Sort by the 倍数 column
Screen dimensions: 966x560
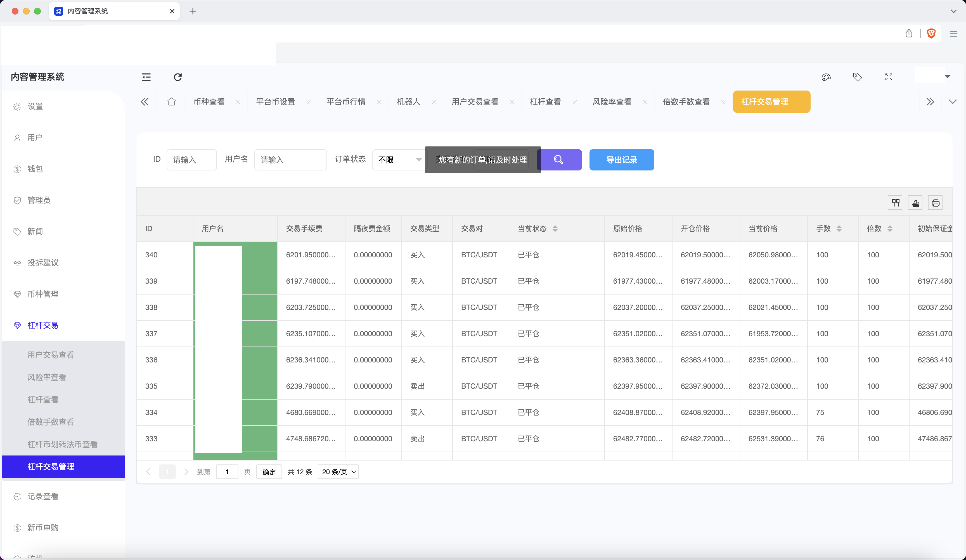890,229
